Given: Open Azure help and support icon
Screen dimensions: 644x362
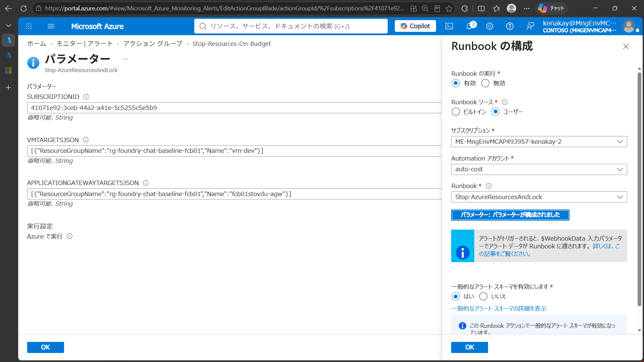Looking at the screenshot, I should pos(510,26).
